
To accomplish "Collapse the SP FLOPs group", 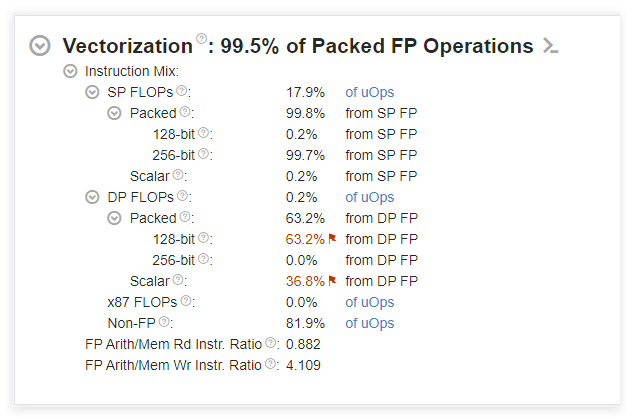I will pyautogui.click(x=92, y=92).
